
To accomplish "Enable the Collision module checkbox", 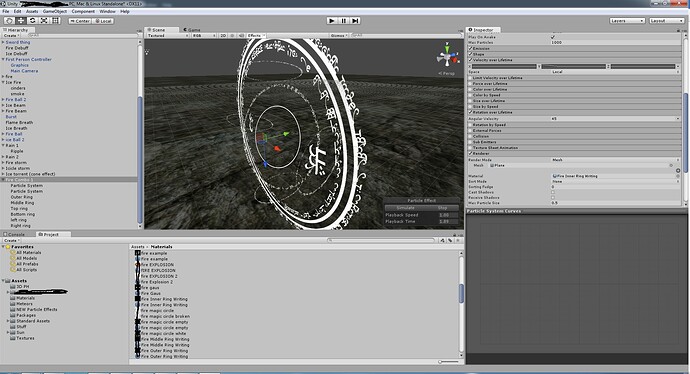I will click(470, 136).
